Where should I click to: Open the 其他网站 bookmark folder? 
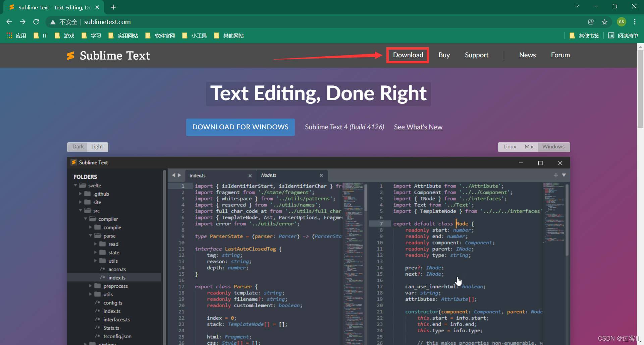229,36
